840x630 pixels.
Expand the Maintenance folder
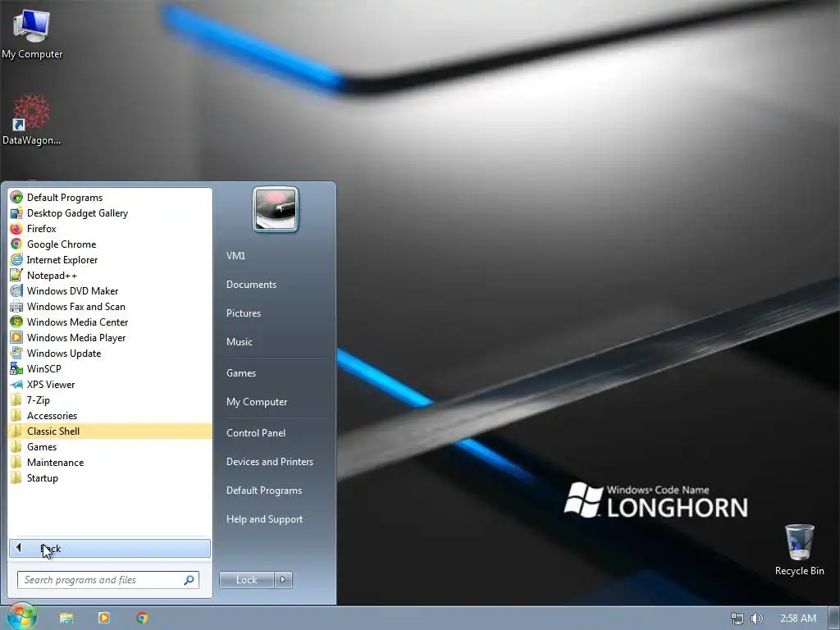(x=110, y=463)
